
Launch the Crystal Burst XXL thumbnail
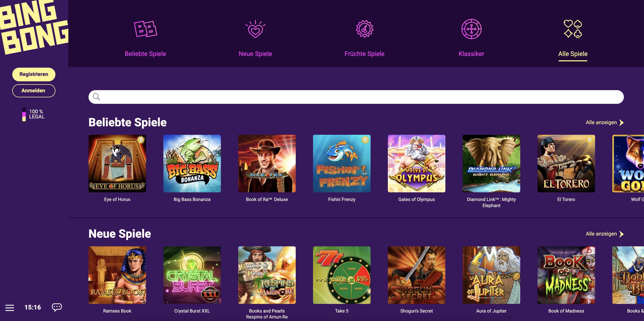coord(192,275)
